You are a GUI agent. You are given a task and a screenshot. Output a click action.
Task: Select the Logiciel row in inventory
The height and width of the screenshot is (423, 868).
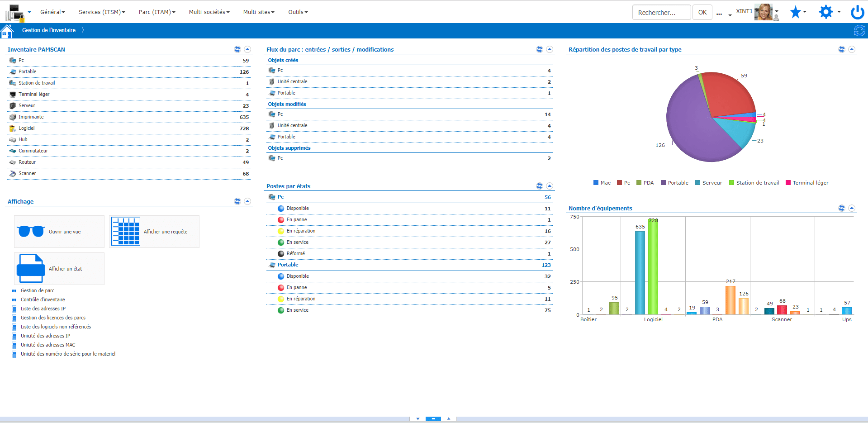(x=129, y=128)
